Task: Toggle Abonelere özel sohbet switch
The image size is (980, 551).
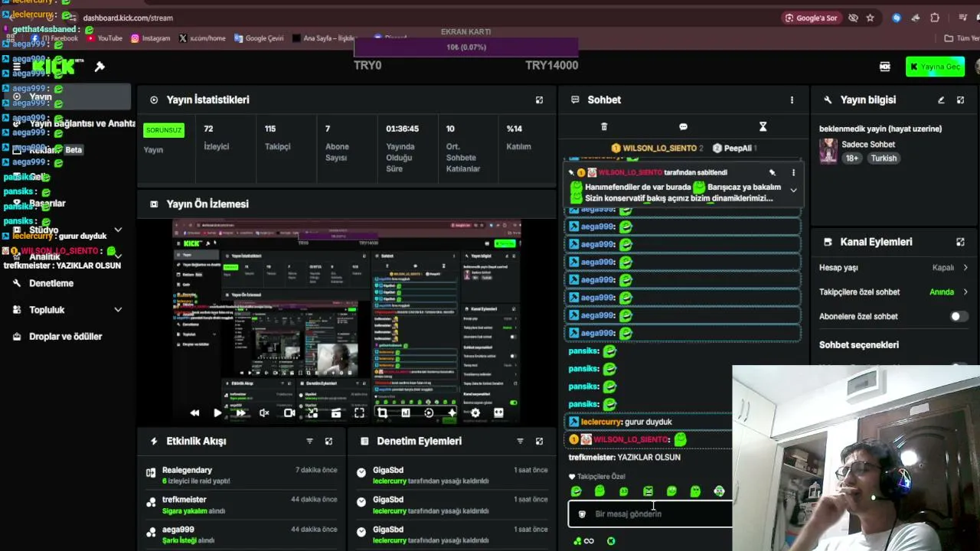Action: tap(959, 316)
